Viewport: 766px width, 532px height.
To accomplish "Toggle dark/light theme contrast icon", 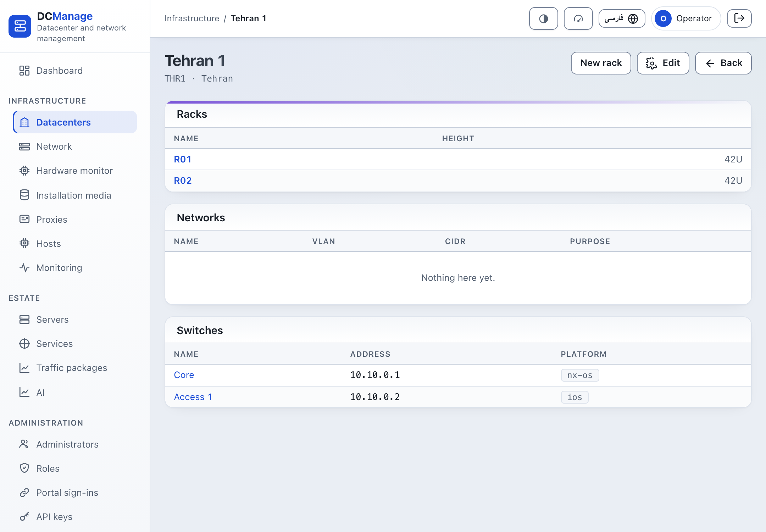I will [543, 18].
